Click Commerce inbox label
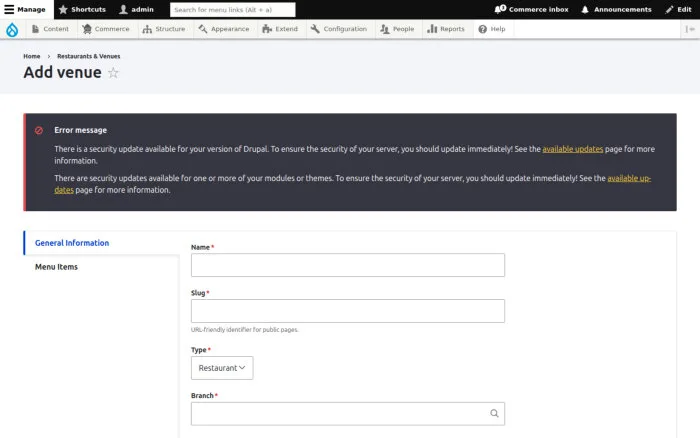The height and width of the screenshot is (438, 700). coord(538,9)
